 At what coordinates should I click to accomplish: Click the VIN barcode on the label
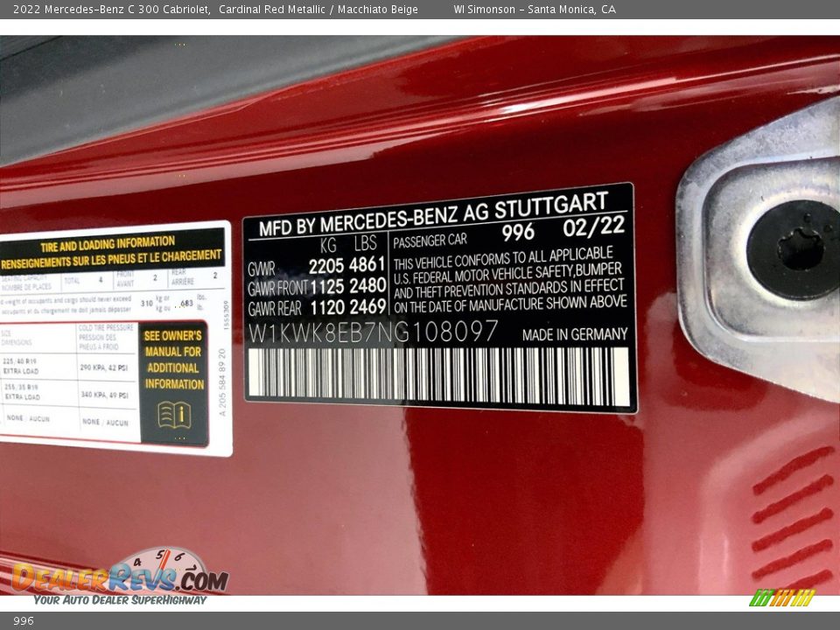(x=438, y=377)
